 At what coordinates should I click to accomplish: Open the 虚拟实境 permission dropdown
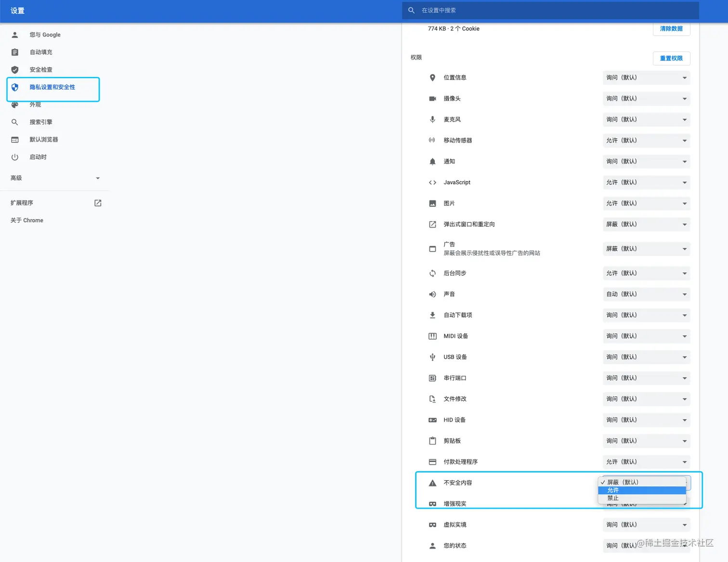click(646, 525)
